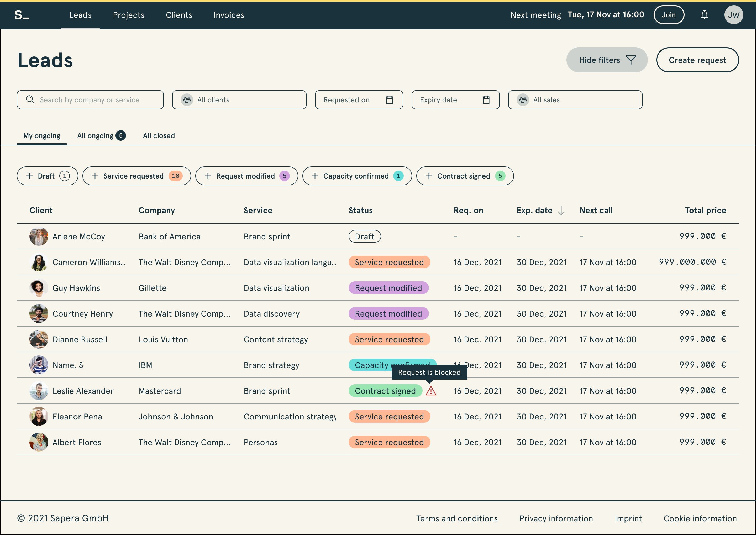Open the All sales dropdown
756x535 pixels.
(575, 100)
